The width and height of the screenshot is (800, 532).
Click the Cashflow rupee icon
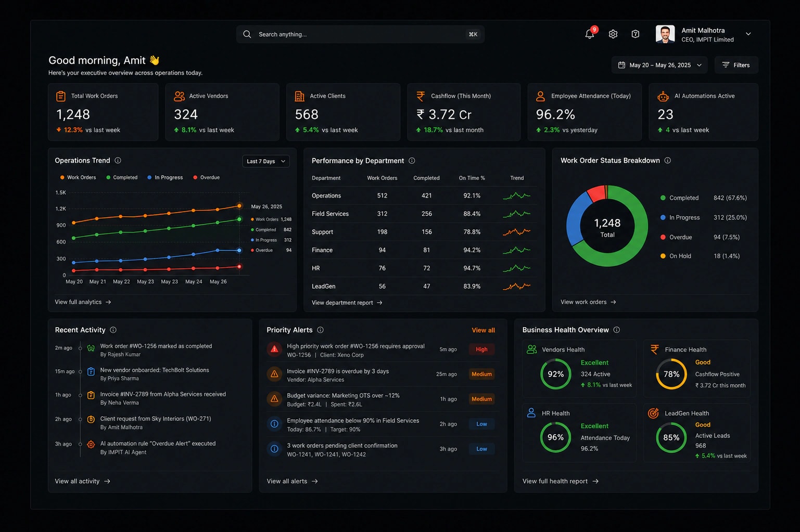point(421,96)
